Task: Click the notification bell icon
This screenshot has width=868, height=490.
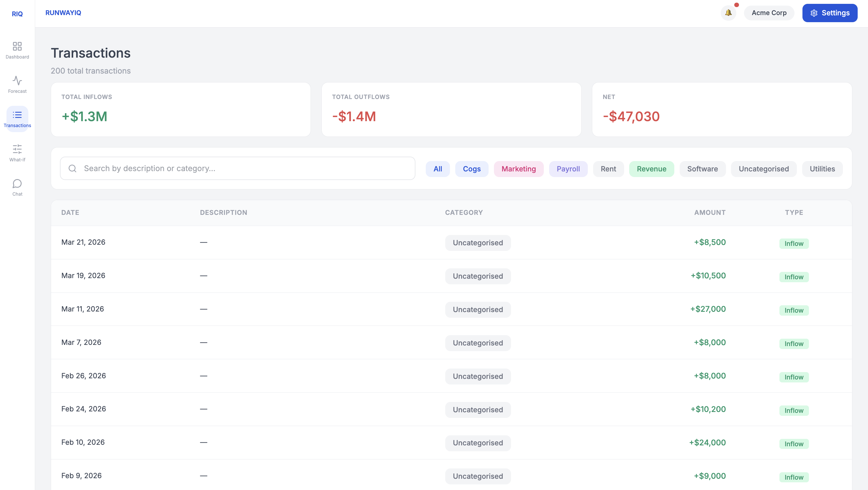Action: coord(728,13)
